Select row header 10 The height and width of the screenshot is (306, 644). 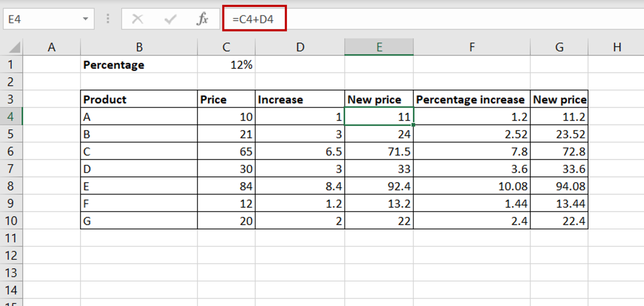tap(12, 221)
